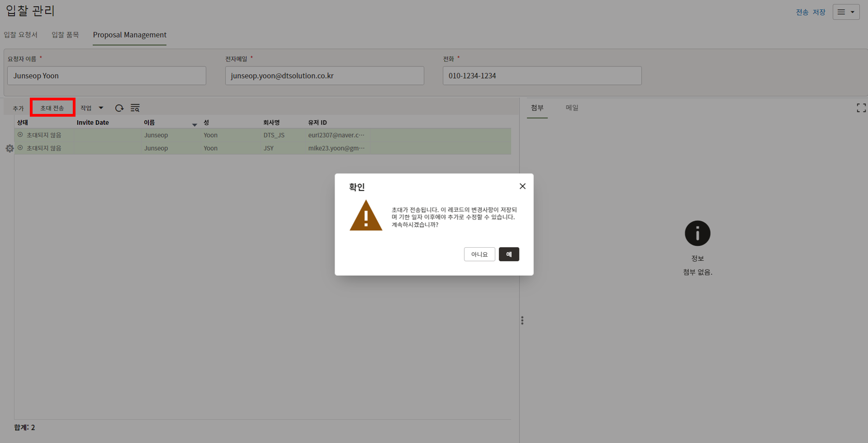Click the 전송 link at top
Screen dimensions: 868x443
802,12
